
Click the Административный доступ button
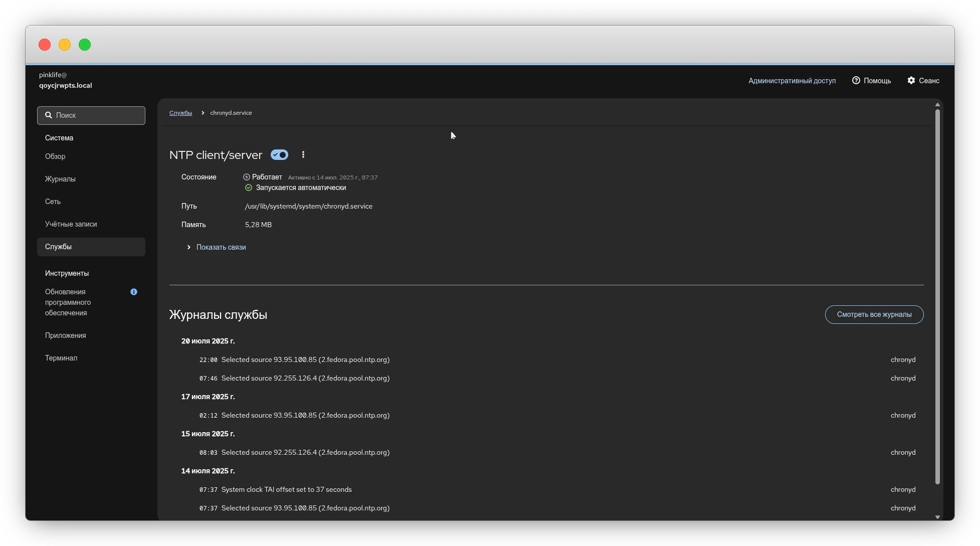click(x=792, y=80)
